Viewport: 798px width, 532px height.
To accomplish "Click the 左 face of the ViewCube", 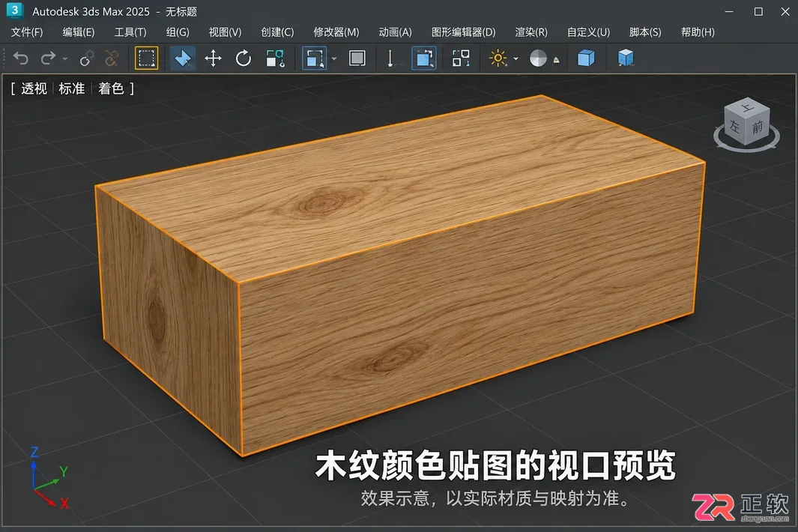I will [x=734, y=126].
